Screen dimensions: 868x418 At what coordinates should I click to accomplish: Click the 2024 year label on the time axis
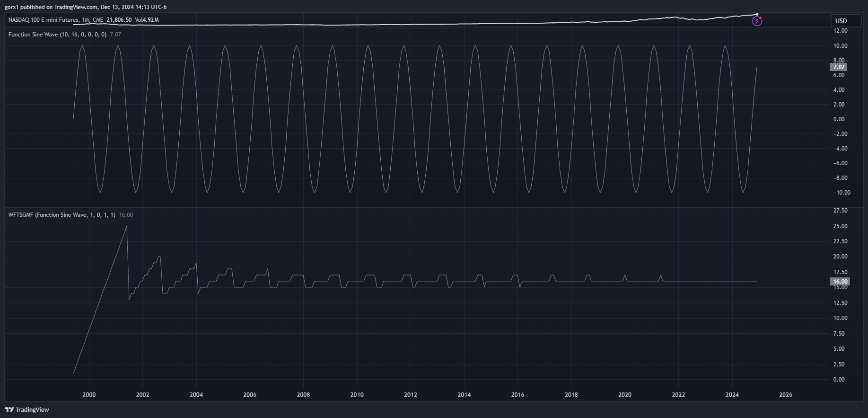coord(732,395)
